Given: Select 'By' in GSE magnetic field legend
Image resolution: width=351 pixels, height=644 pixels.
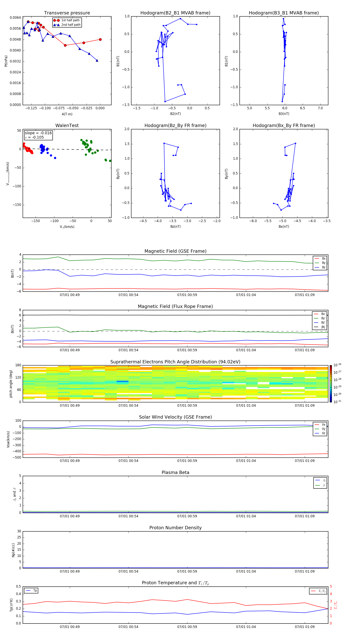Looking at the screenshot, I should (x=320, y=263).
